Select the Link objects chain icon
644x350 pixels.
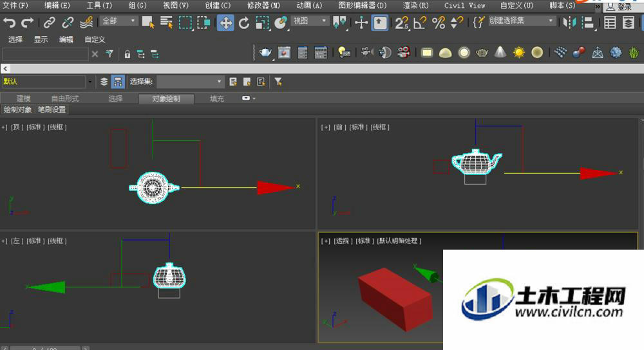coord(50,23)
